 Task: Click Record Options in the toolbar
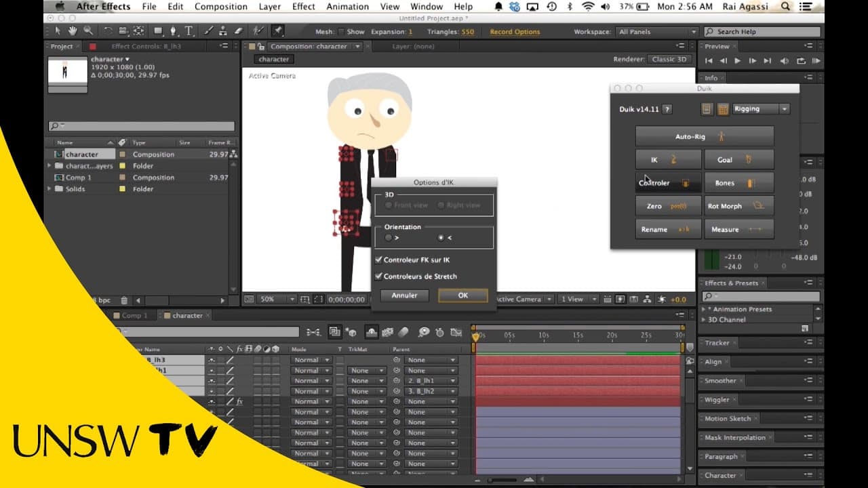(515, 32)
